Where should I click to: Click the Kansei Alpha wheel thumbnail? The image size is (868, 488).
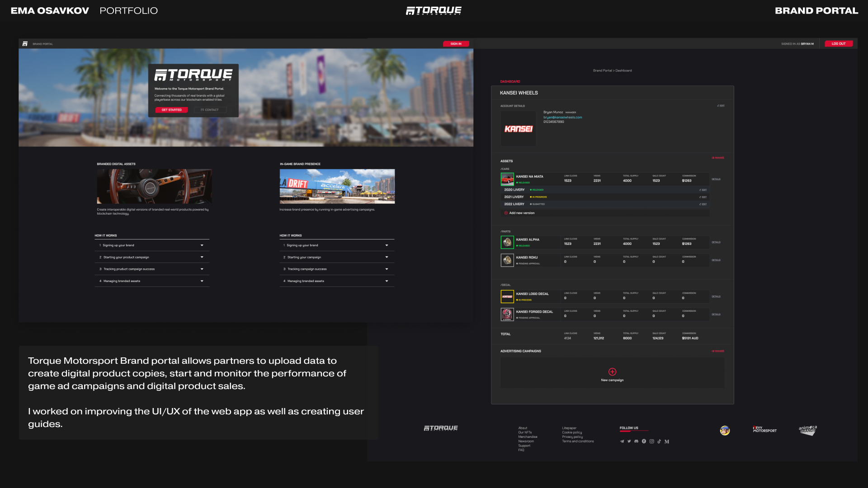(507, 242)
